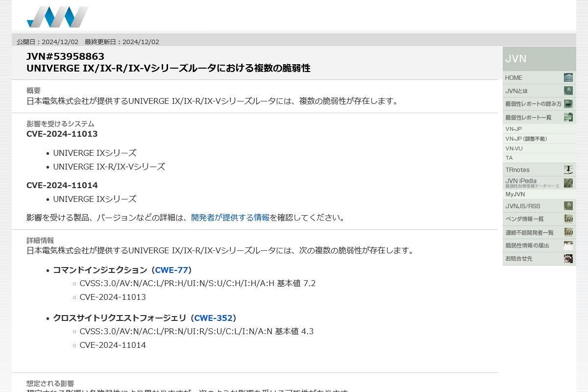
Task: Click the face icon beside お問合せ先
Action: [x=568, y=259]
